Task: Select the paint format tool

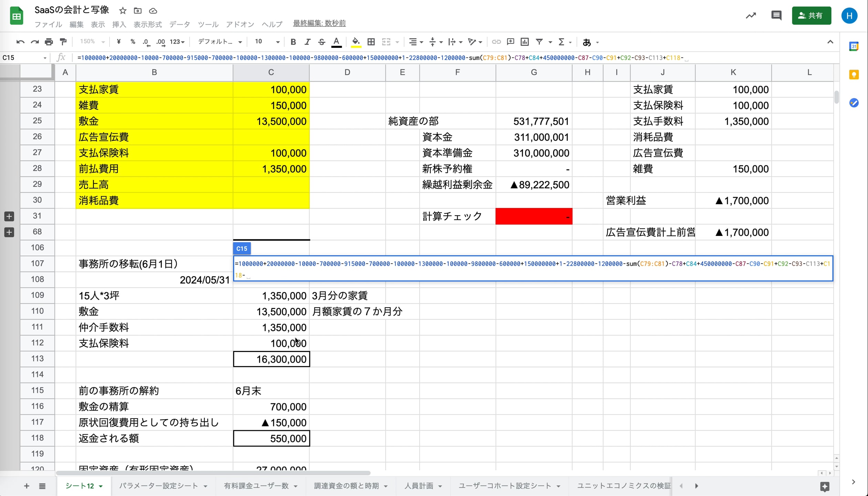Action: [x=63, y=42]
